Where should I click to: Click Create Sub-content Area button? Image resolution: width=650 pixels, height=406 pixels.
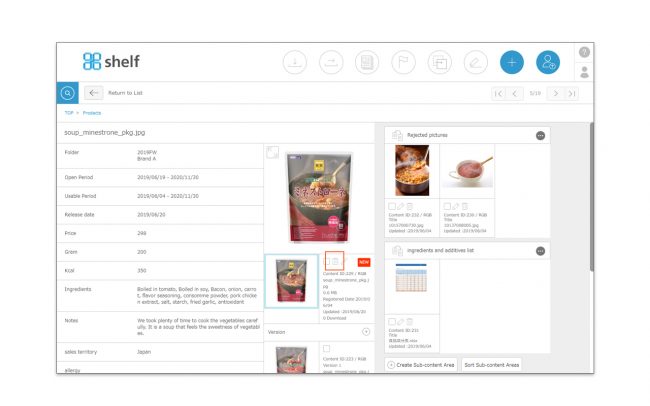coord(421,365)
